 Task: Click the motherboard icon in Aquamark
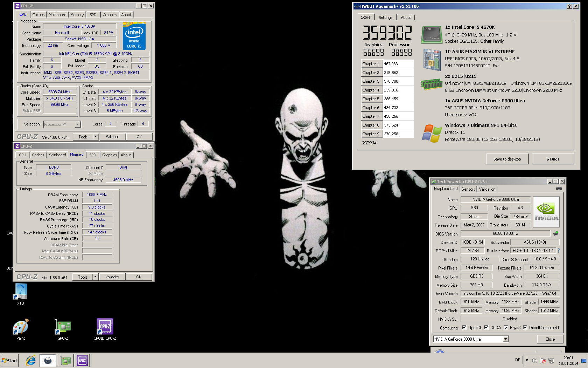tap(432, 60)
